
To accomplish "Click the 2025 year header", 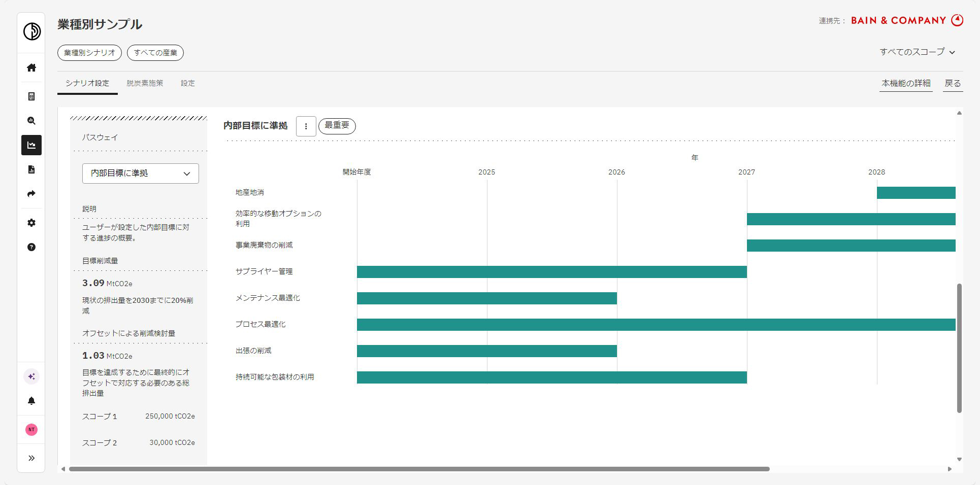I will [486, 172].
